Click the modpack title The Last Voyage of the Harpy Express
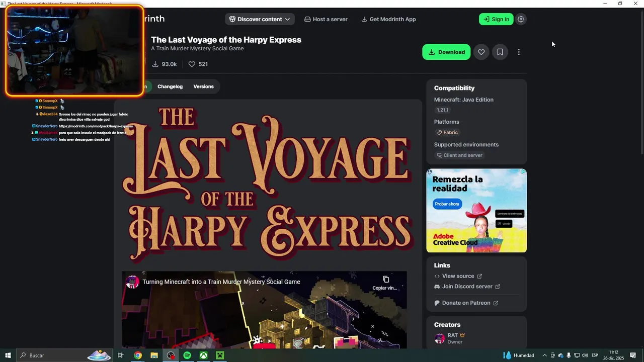Image resolution: width=644 pixels, height=362 pixels. coord(226,40)
